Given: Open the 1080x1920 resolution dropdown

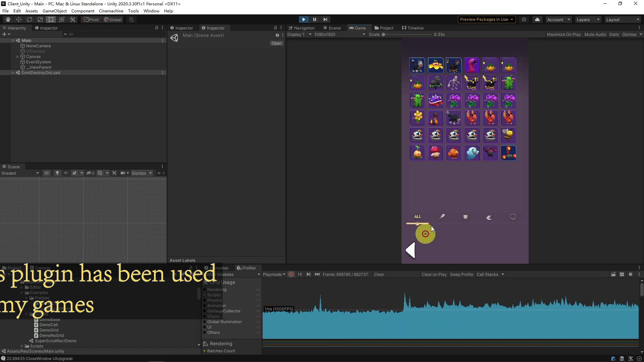Looking at the screenshot, I should [x=339, y=34].
